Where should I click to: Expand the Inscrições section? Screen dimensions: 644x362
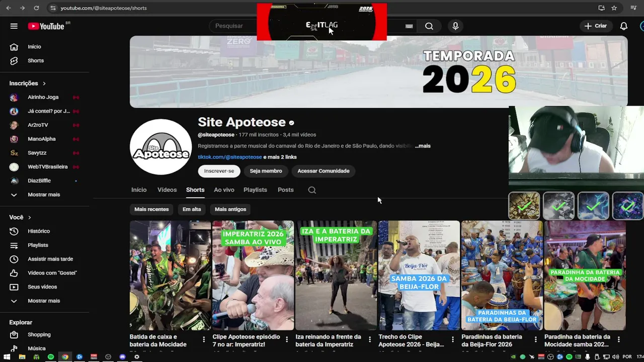point(28,83)
